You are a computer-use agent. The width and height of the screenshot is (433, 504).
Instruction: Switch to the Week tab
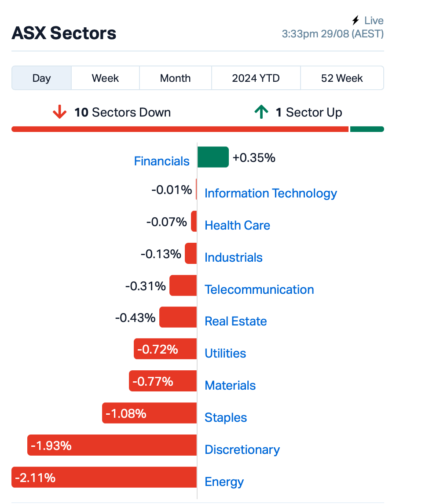pos(105,78)
